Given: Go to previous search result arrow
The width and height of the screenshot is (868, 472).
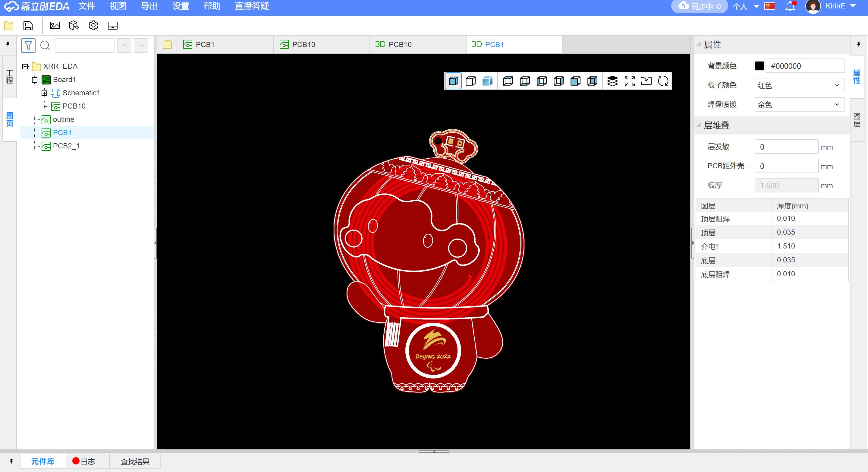Looking at the screenshot, I should (124, 45).
